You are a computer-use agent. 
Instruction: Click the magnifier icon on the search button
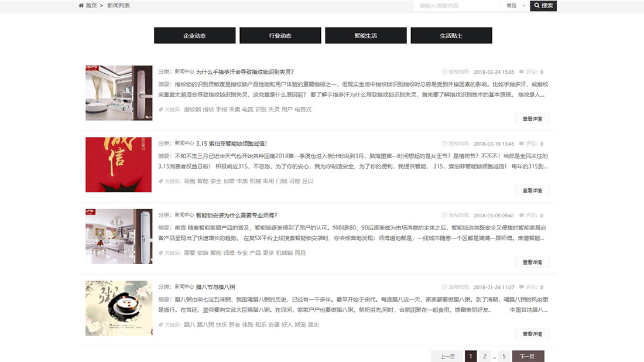pos(538,6)
